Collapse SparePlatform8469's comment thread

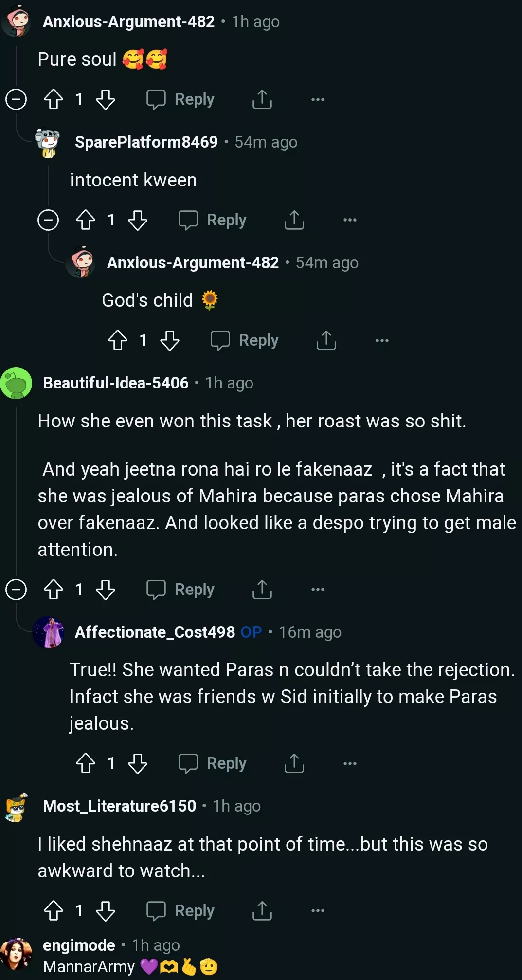[47, 220]
